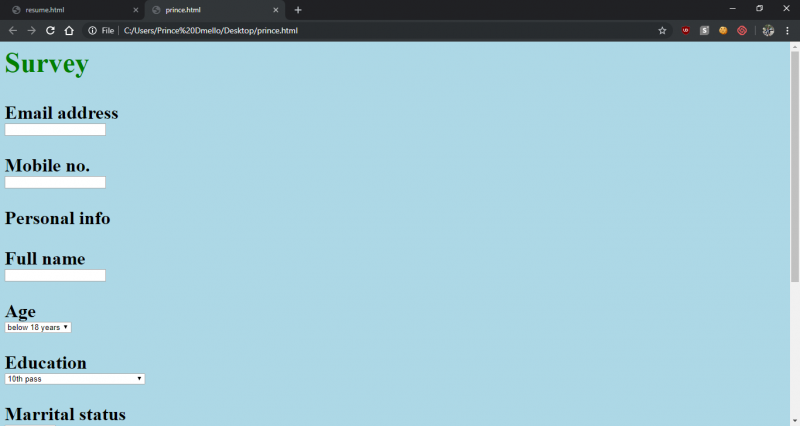Image resolution: width=800 pixels, height=426 pixels.
Task: Restore down the Chrome window
Action: 759,9
